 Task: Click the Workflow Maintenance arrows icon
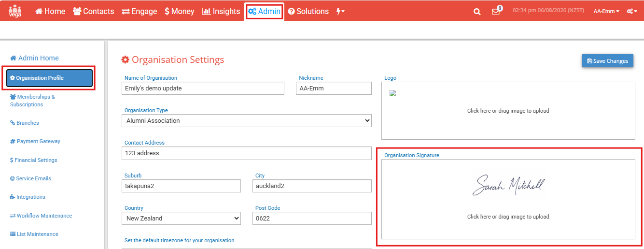coord(13,216)
